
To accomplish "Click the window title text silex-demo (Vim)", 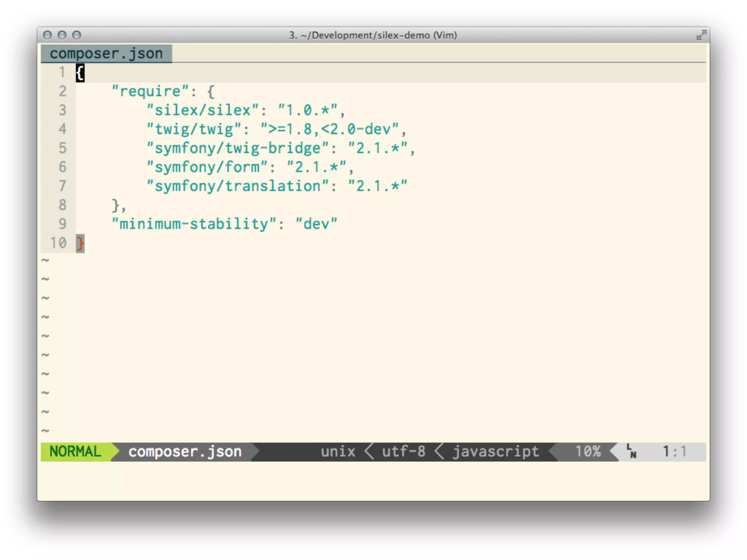I will (x=373, y=35).
